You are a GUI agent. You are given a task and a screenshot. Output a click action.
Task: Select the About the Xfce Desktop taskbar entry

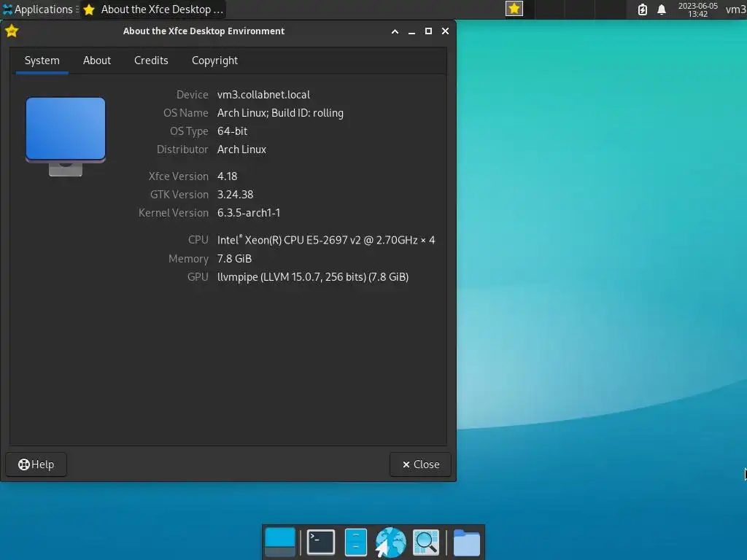tap(153, 9)
